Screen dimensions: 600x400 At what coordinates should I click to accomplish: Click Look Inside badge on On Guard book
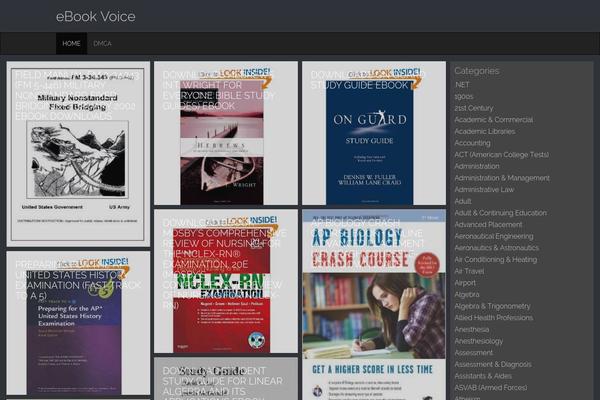(x=385, y=77)
